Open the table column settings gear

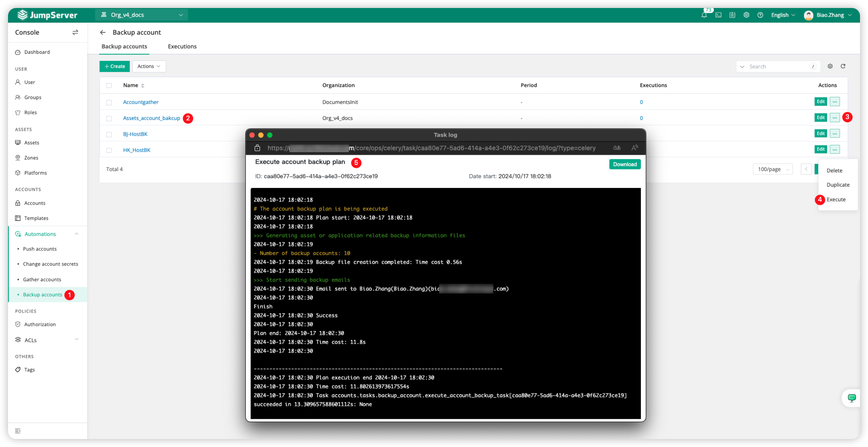pyautogui.click(x=830, y=66)
